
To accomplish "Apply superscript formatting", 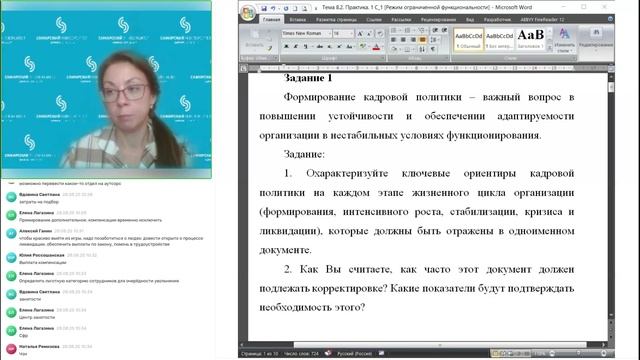I will point(339,47).
